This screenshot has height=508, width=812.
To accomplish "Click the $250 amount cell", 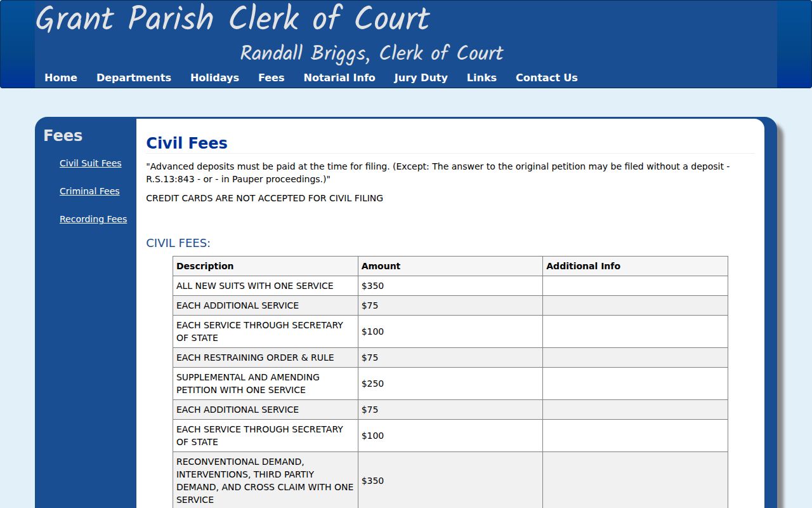I will [450, 384].
